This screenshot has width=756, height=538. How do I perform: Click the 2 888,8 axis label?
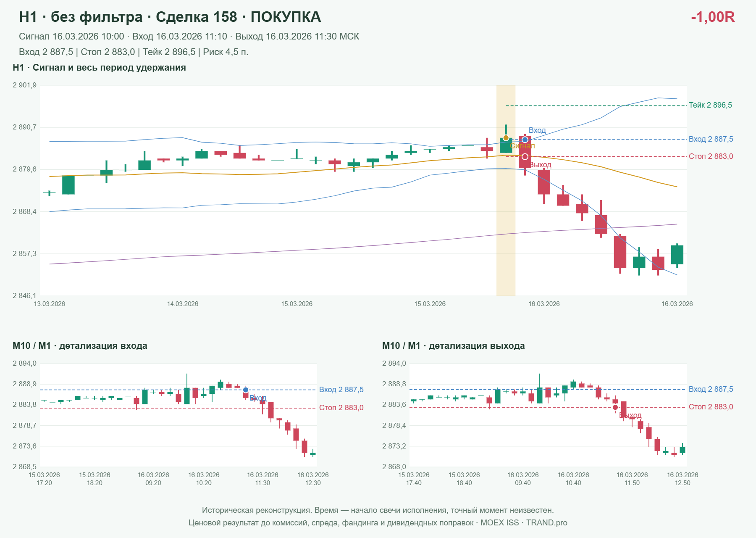(394, 384)
